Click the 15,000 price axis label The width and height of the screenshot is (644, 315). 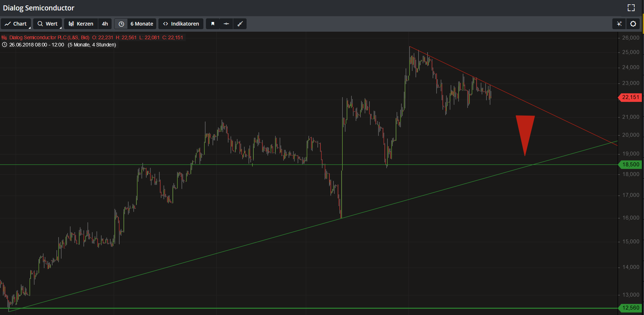(x=631, y=242)
